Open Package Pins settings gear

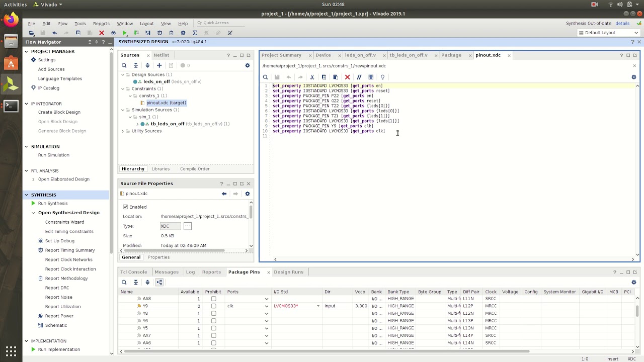633,282
